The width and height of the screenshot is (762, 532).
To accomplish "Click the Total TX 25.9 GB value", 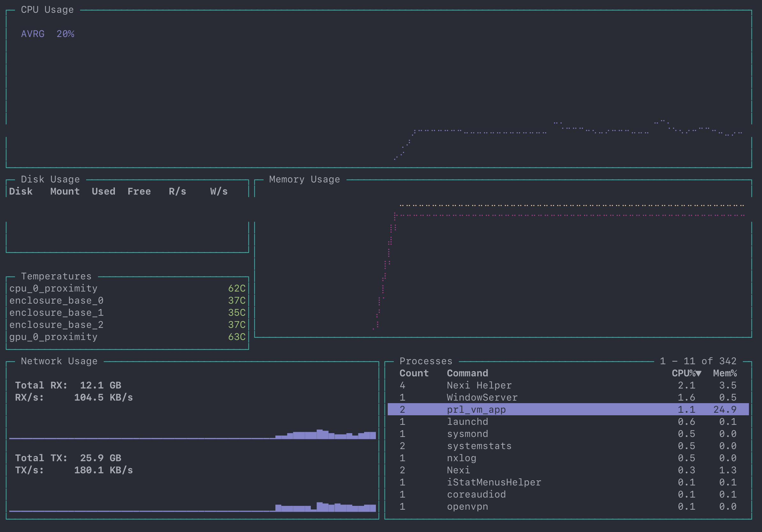I will (x=101, y=458).
